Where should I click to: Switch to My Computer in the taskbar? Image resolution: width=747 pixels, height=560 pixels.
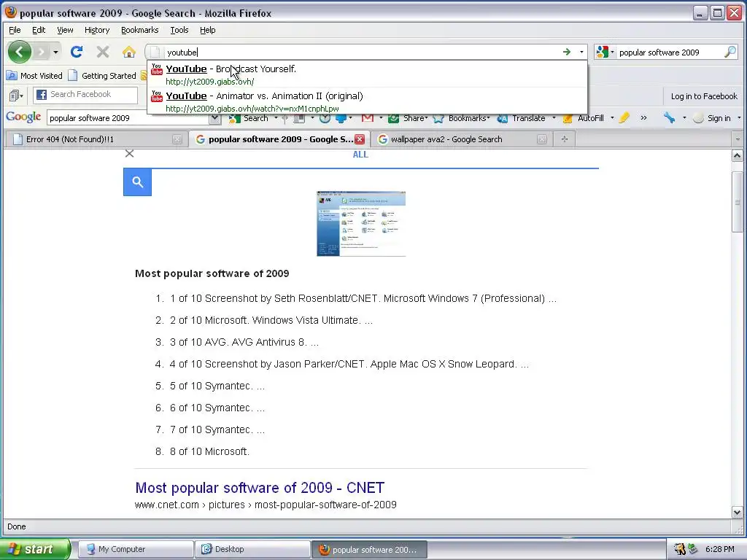(136, 549)
